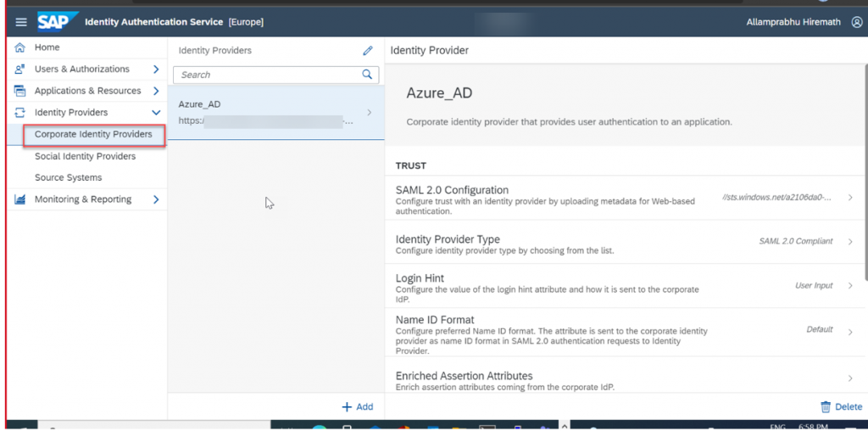Expand Monitoring & Reporting chevron
Image resolution: width=868 pixels, height=431 pixels.
[156, 199]
